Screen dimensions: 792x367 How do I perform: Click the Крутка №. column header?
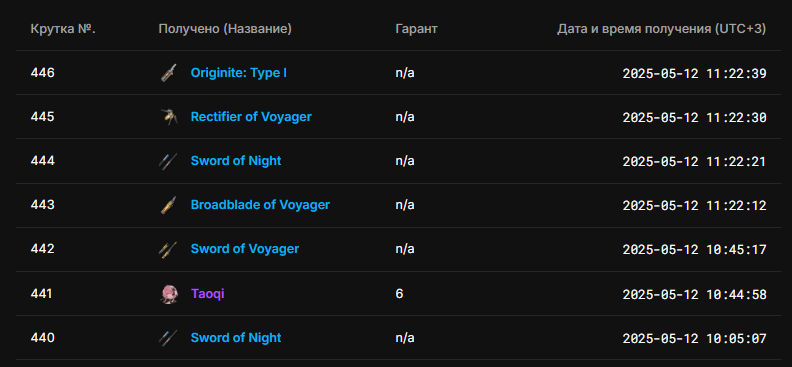point(63,29)
